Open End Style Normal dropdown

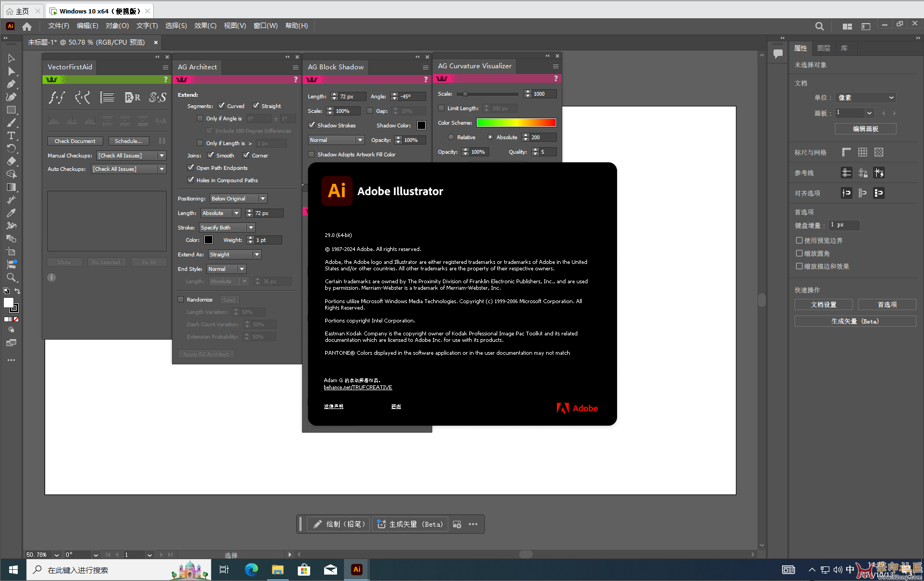(x=226, y=269)
